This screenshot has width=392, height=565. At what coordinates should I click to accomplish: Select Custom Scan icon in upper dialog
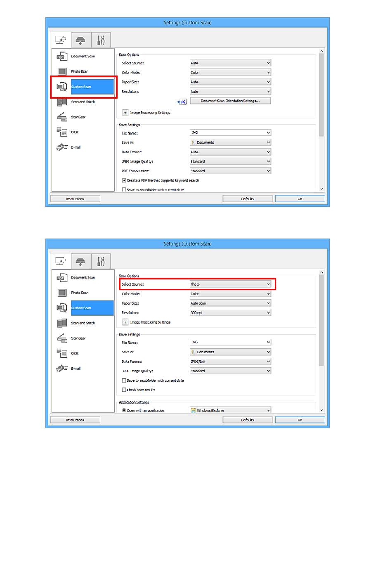click(x=62, y=87)
